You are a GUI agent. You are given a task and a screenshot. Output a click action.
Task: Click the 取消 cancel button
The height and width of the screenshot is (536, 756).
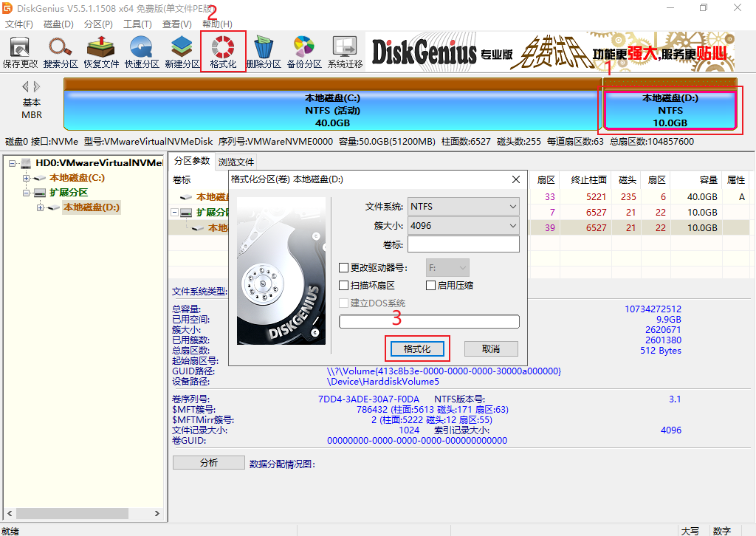pyautogui.click(x=491, y=349)
